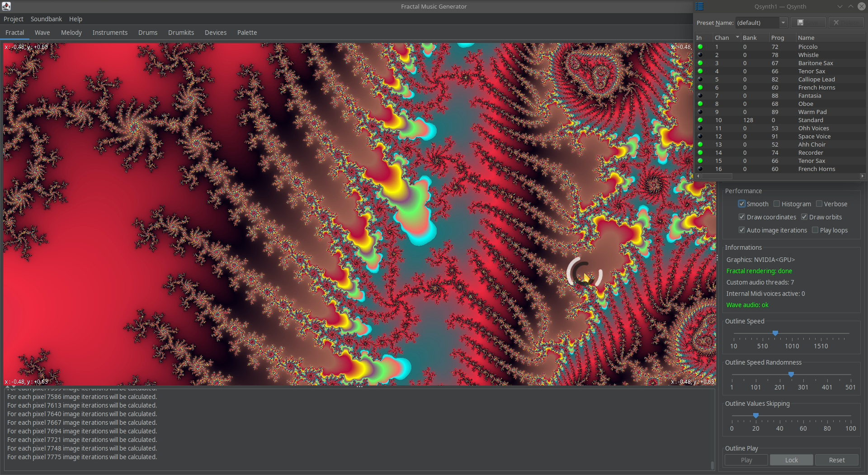Click the green LED for channel 1 Piccolo
868x475 pixels.
pos(700,47)
